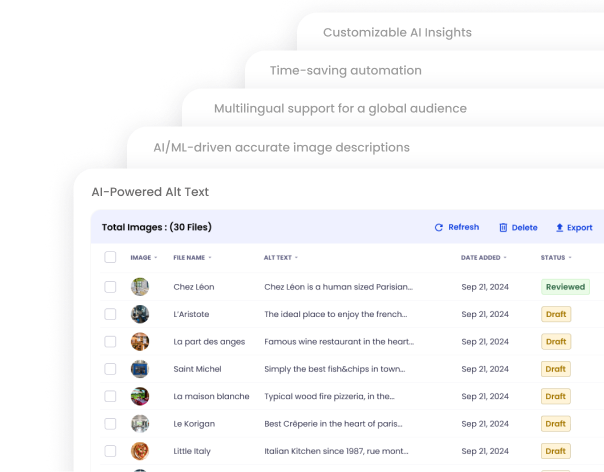Open the Time-saving automation tab
604x472 pixels.
346,71
